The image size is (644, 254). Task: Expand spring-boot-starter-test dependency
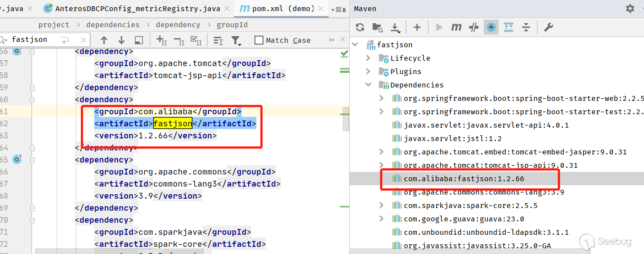tap(381, 112)
